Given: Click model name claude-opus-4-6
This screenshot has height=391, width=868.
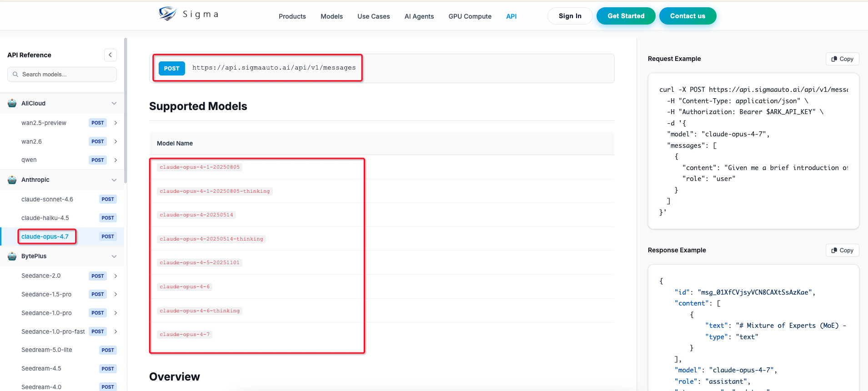Looking at the screenshot, I should pyautogui.click(x=185, y=287).
